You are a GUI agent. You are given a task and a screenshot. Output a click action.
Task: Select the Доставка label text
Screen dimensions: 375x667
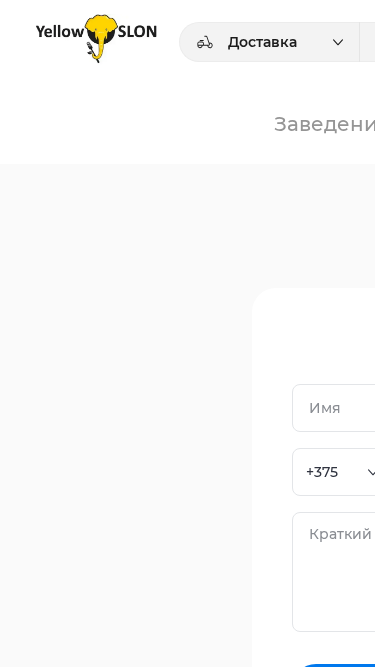pos(262,43)
